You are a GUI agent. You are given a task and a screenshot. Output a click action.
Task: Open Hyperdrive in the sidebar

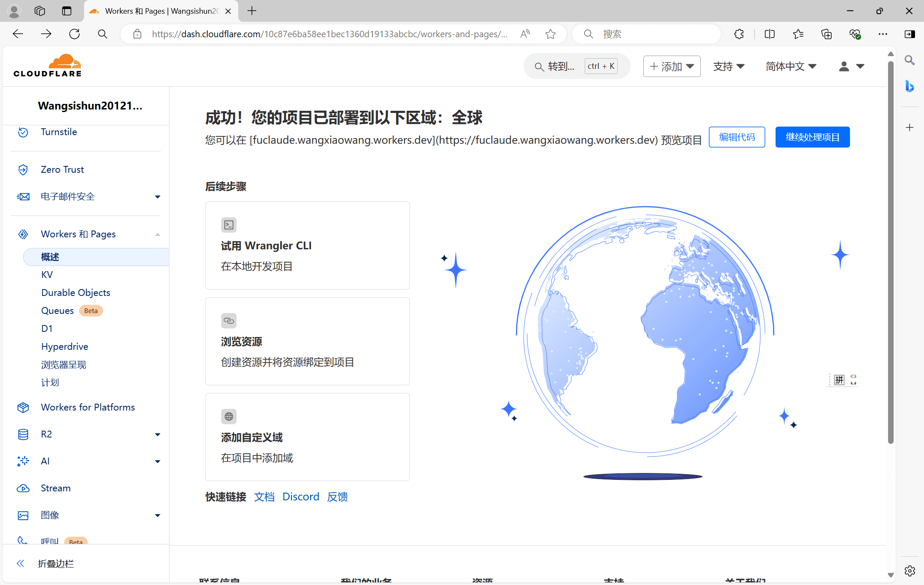tap(65, 347)
